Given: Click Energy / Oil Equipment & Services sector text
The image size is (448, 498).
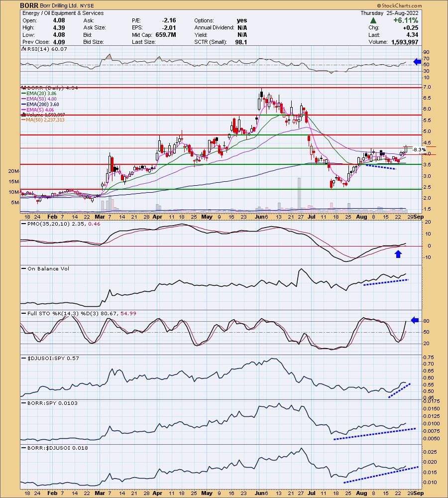Looking at the screenshot, I should pos(63,13).
